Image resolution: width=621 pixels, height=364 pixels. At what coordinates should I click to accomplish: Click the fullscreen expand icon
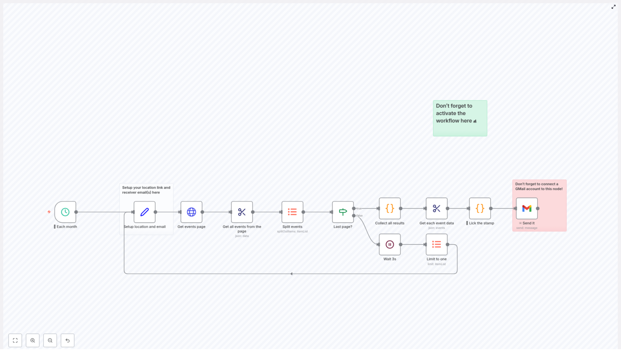[614, 7]
